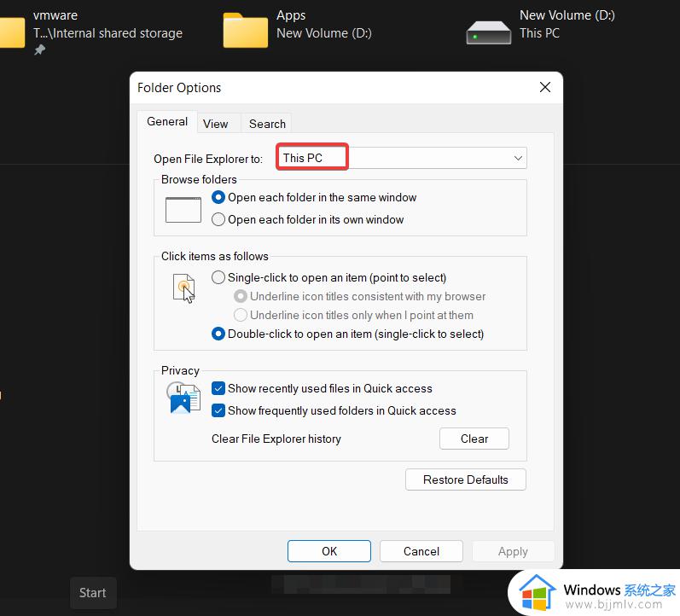Screen dimensions: 680x616
Task: Select Single-click to open an item
Action: [x=218, y=277]
